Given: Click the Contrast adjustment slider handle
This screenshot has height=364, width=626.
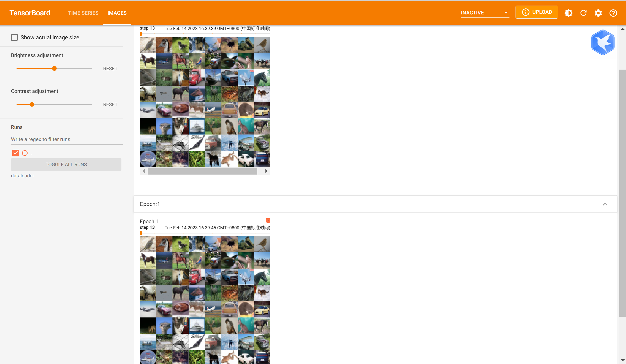Looking at the screenshot, I should point(32,104).
